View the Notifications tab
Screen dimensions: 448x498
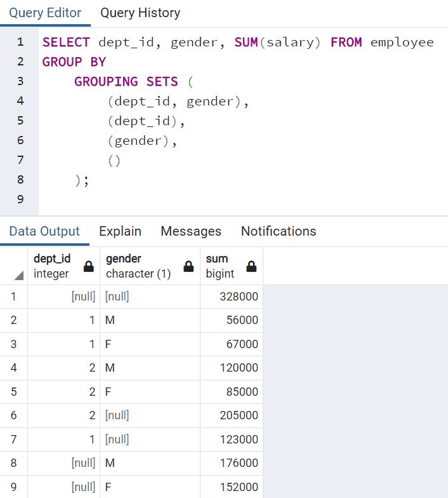coord(278,231)
